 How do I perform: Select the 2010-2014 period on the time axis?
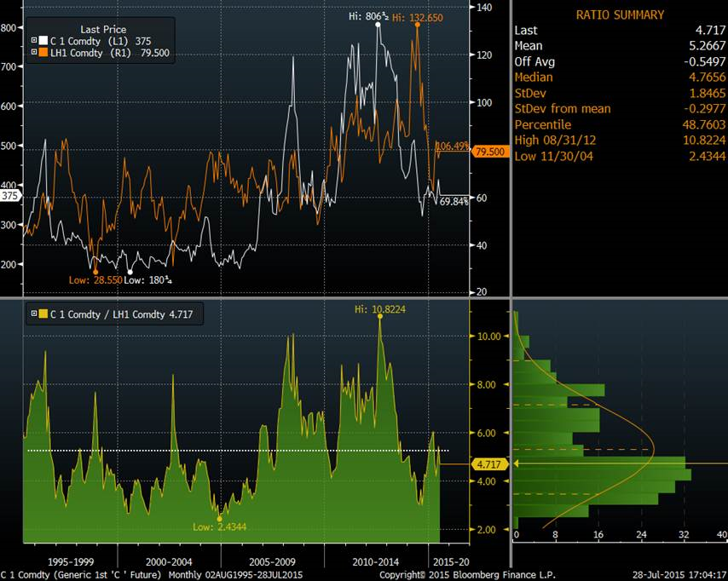tap(376, 562)
